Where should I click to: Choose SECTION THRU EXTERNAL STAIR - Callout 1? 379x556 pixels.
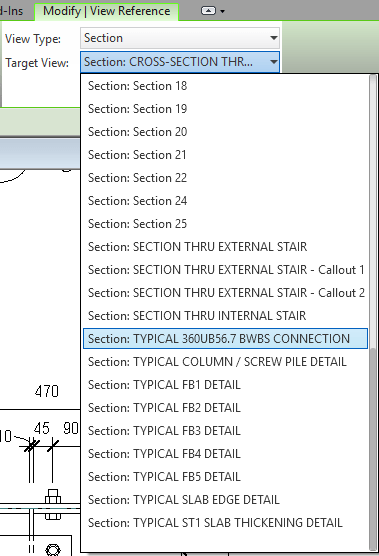point(225,270)
